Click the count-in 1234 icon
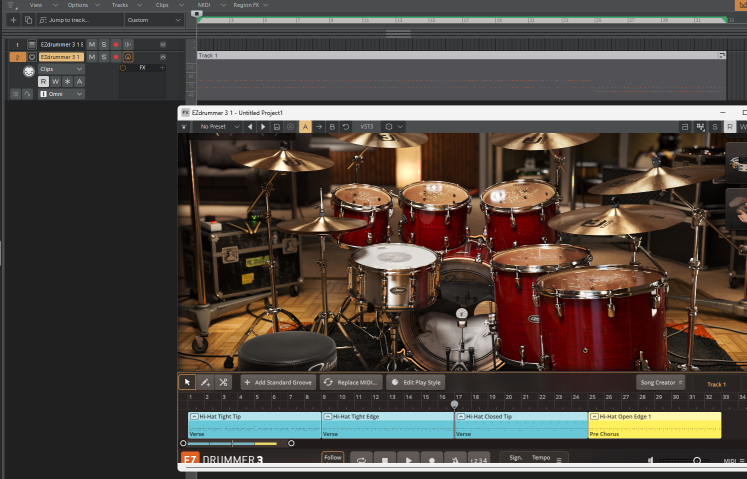747x479 pixels. point(479,460)
